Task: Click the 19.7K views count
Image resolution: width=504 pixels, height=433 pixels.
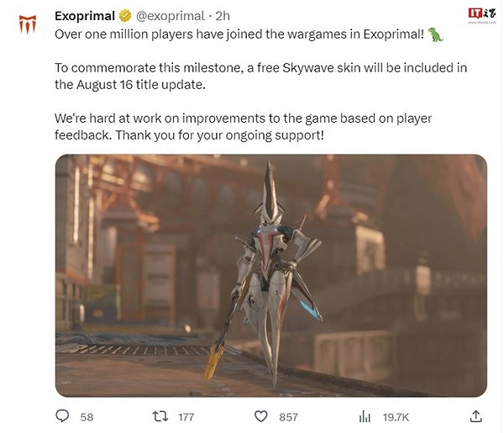Action: coord(396,417)
